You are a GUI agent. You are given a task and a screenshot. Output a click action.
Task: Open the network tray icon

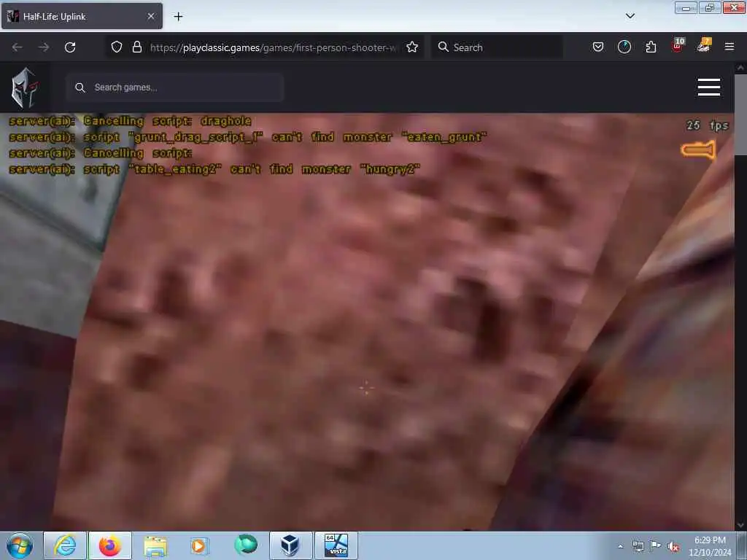point(638,546)
